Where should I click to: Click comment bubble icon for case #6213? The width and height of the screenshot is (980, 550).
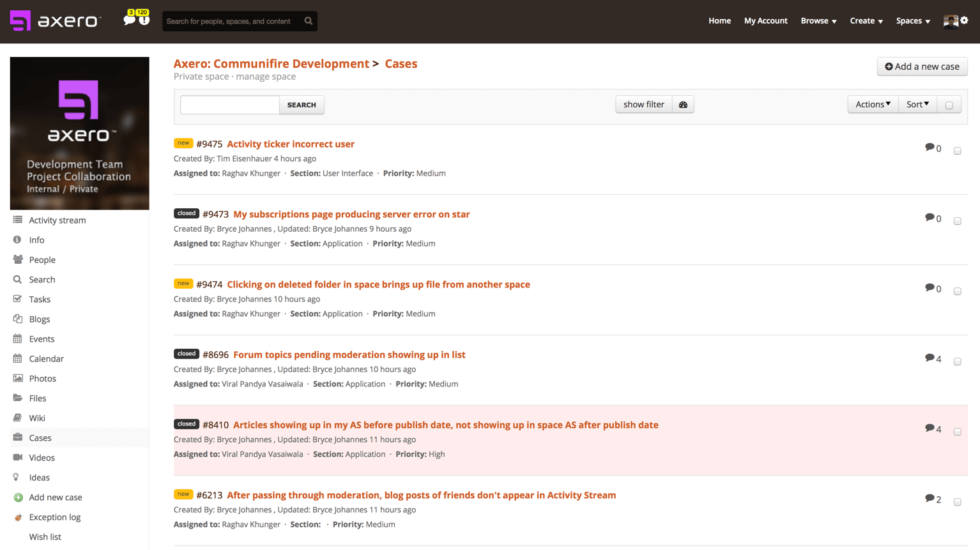coord(930,498)
